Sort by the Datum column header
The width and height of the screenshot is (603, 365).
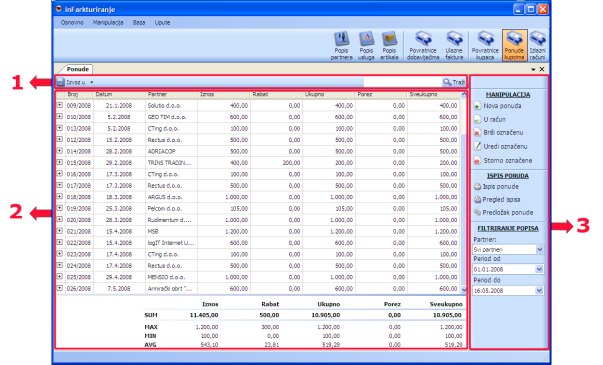tap(119, 94)
